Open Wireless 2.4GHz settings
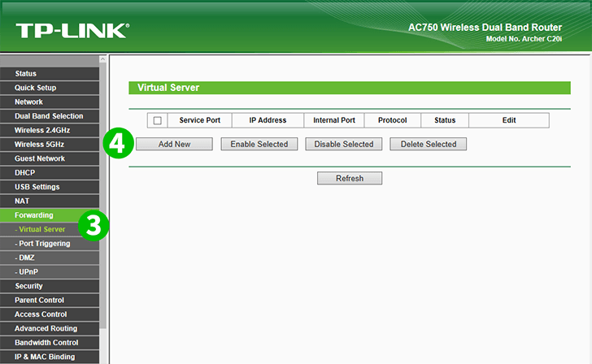Viewport: 592px width, 364px height. click(50, 130)
